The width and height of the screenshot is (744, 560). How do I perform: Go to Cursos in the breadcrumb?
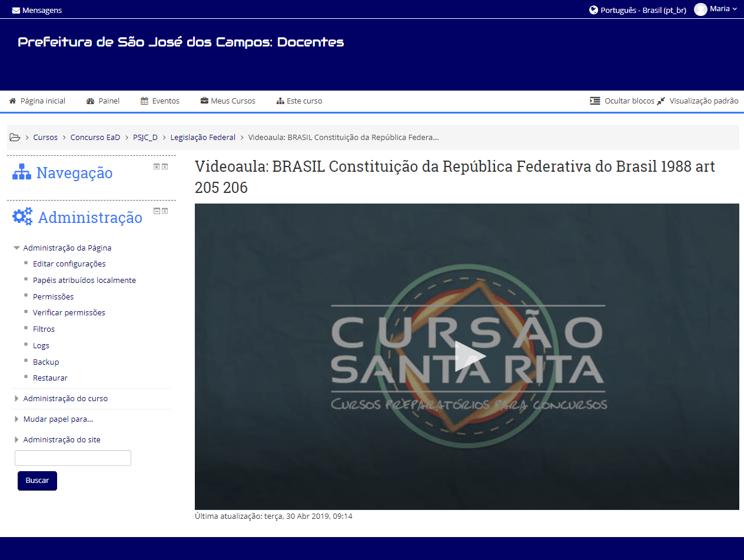(45, 137)
